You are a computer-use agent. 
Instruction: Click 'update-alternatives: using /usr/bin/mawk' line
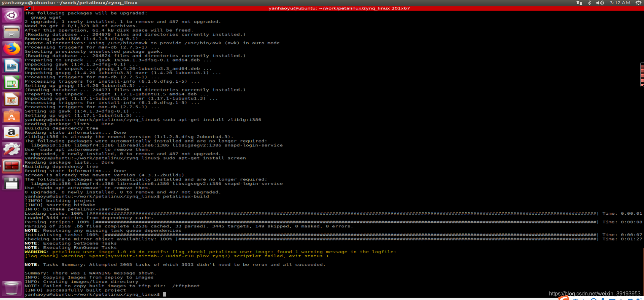pos(152,43)
